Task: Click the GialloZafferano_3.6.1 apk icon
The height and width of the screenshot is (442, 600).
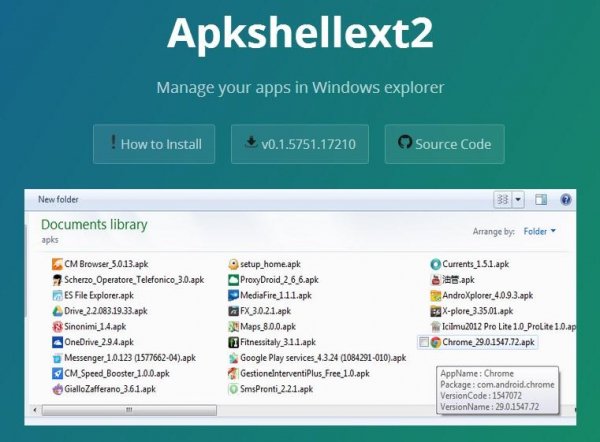Action: (x=57, y=389)
